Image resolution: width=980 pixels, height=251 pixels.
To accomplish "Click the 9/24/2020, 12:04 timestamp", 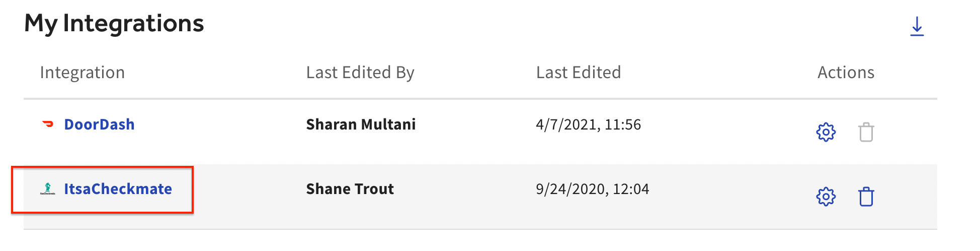I will [592, 189].
